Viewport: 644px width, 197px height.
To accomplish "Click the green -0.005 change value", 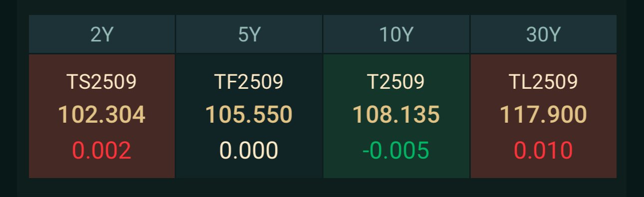I will click(396, 151).
